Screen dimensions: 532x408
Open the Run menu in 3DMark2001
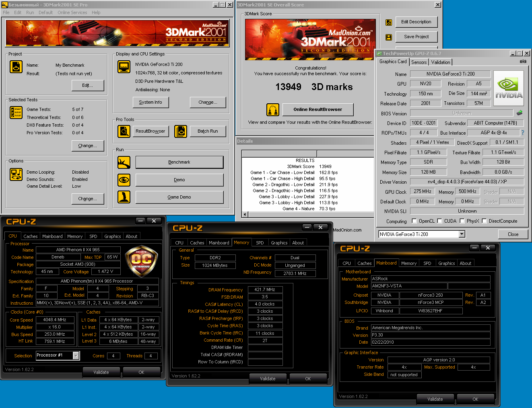[x=30, y=12]
